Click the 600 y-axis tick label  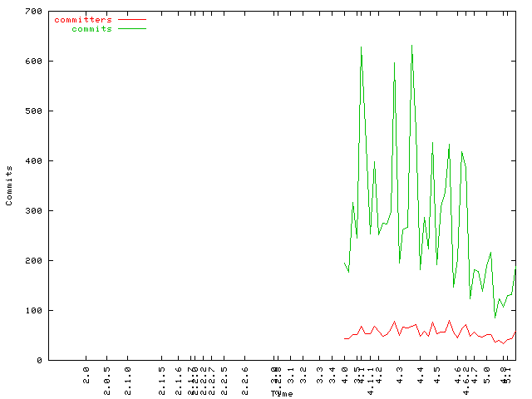33,62
